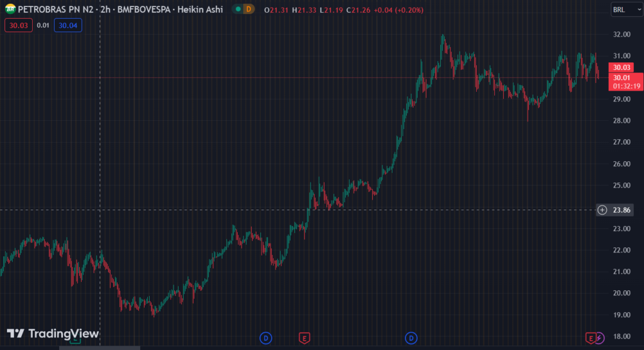Click the 20.00 price scale label
The width and height of the screenshot is (644, 350).
click(621, 293)
